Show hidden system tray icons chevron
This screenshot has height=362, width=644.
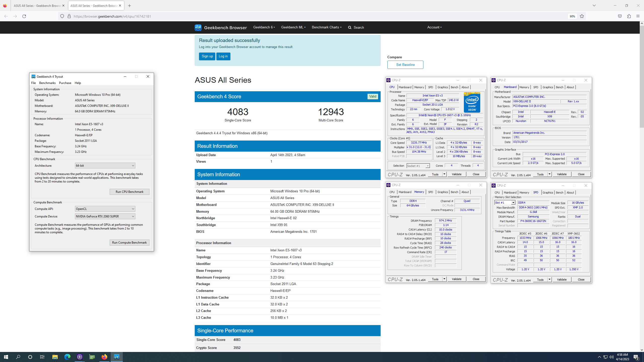point(599,357)
